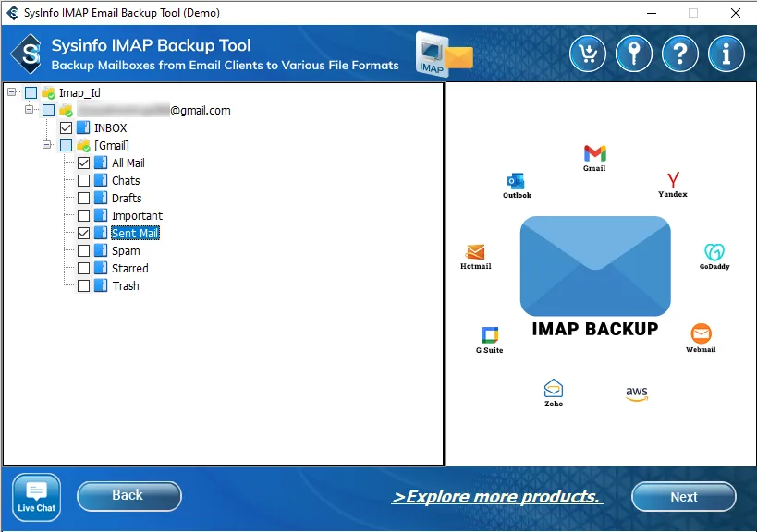Viewport: 757px width, 532px height.
Task: Click the central IMAP Backup envelope image
Action: pyautogui.click(x=594, y=266)
